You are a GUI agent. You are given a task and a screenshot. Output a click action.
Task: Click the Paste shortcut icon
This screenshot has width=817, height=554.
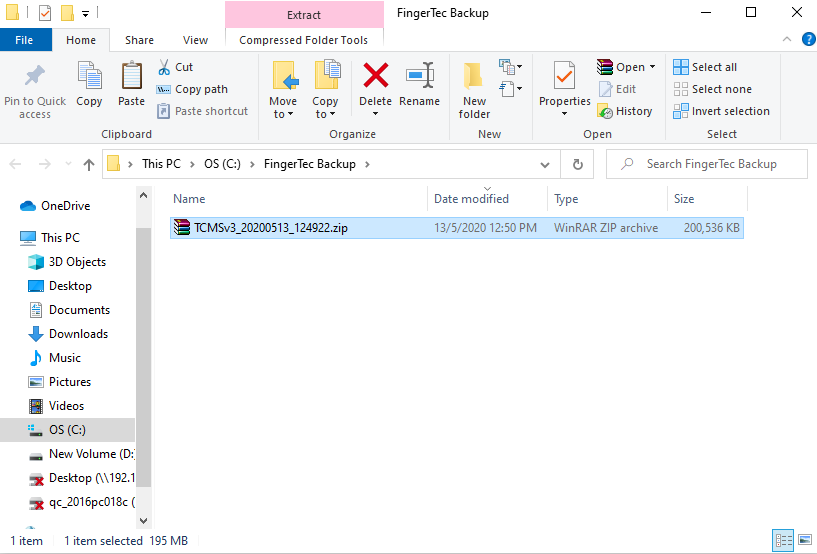164,111
